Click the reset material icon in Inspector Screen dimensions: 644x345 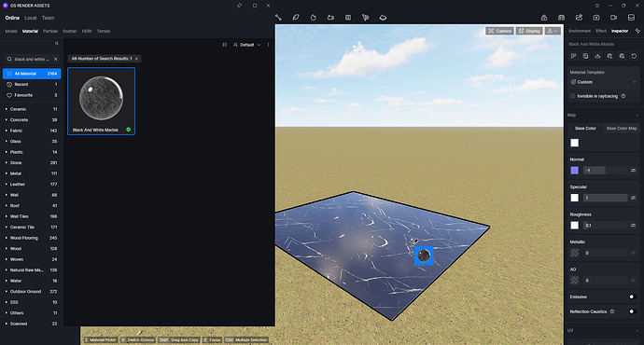(634, 56)
